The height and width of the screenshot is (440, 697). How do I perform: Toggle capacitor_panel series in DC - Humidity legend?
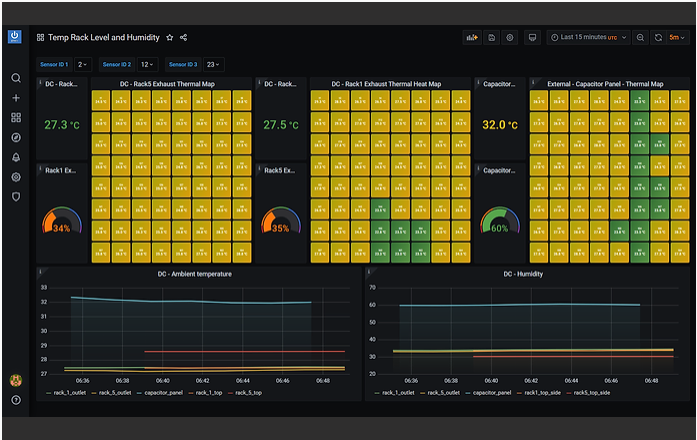coord(488,393)
